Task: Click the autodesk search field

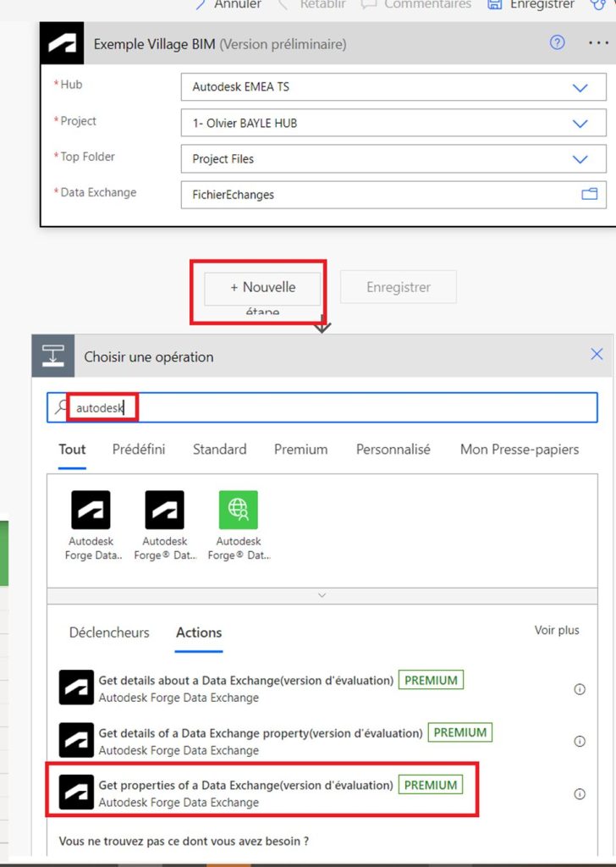Action: click(x=322, y=408)
